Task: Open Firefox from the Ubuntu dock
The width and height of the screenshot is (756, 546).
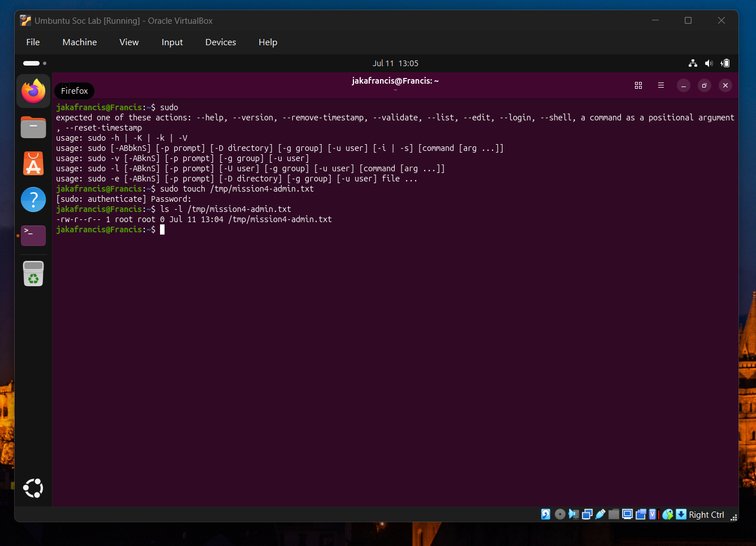Action: pos(33,91)
